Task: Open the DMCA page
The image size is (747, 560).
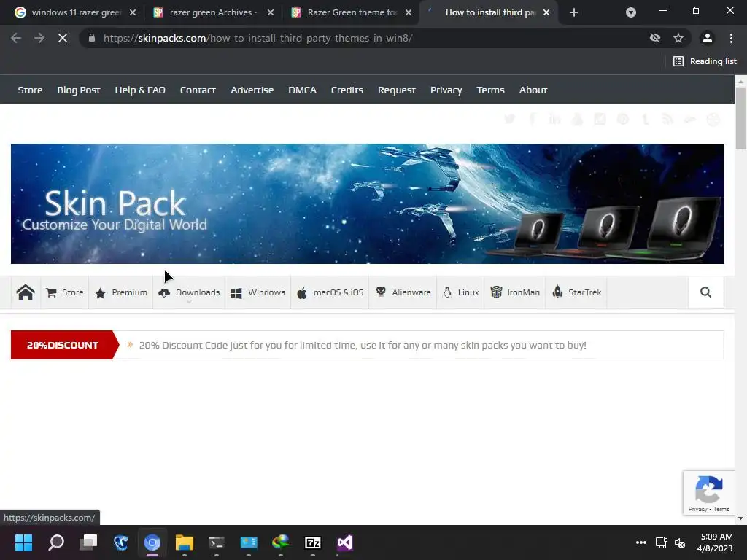Action: (302, 90)
